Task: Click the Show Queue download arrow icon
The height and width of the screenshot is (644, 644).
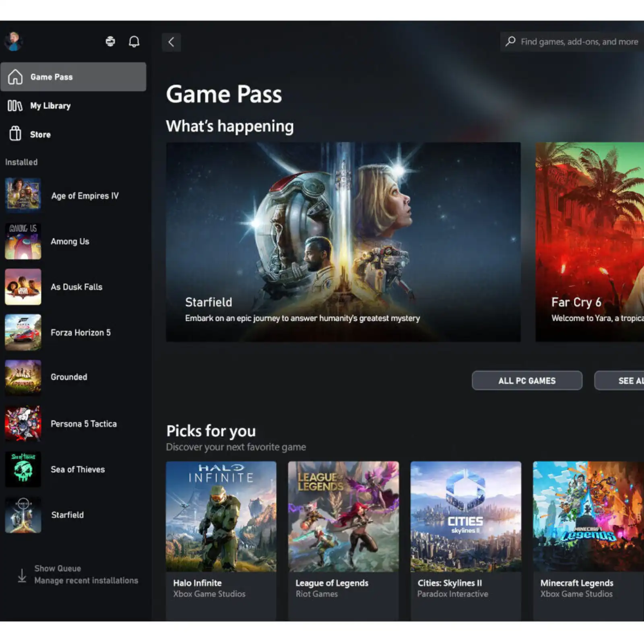Action: tap(22, 575)
